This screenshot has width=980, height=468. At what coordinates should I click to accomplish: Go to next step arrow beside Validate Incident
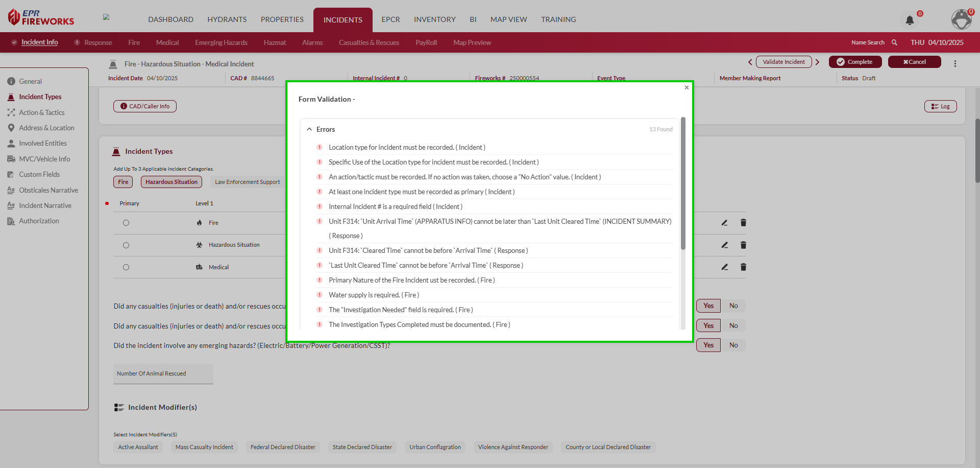click(x=817, y=62)
